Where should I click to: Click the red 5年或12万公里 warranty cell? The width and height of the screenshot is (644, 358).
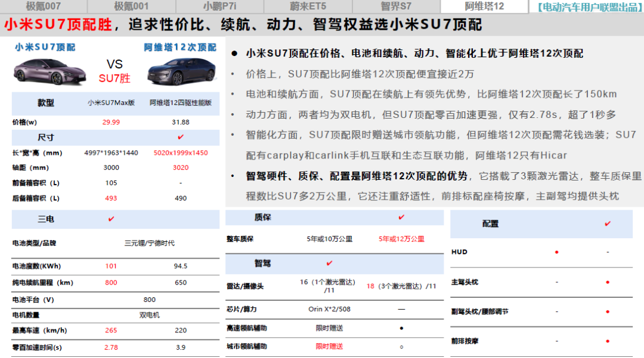[401, 239]
